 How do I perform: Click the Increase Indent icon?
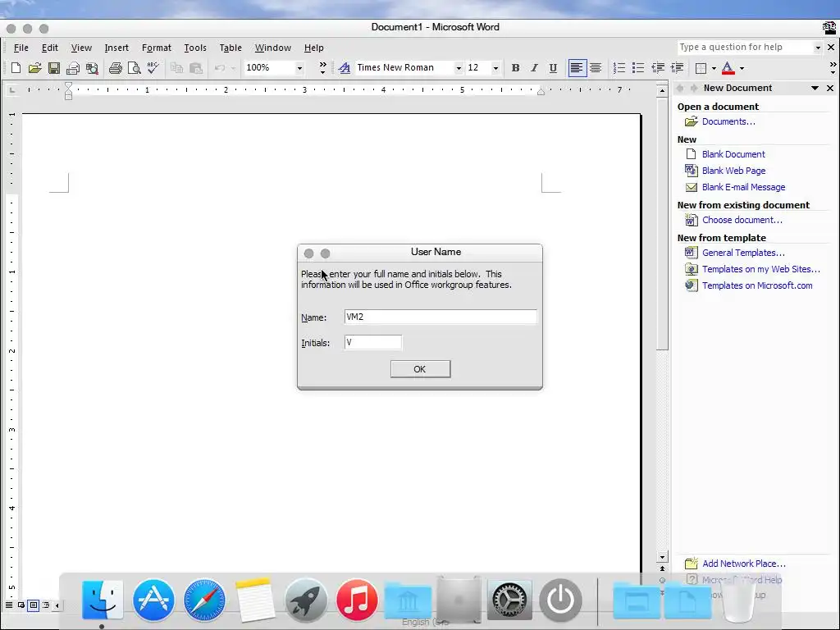[677, 68]
